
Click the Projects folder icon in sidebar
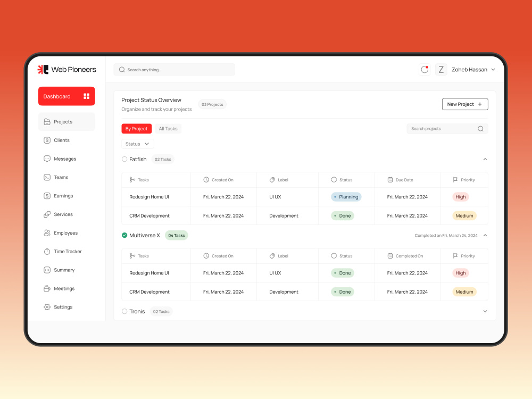pyautogui.click(x=47, y=122)
